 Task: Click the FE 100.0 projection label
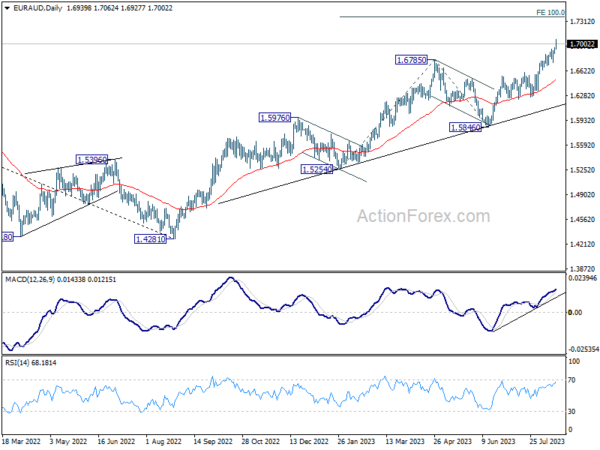tap(550, 13)
